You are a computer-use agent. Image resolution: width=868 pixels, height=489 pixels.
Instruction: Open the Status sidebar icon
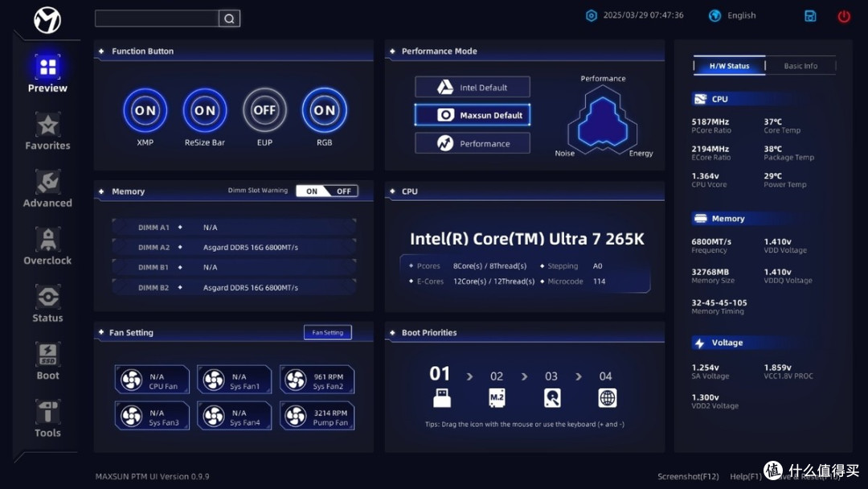point(47,298)
